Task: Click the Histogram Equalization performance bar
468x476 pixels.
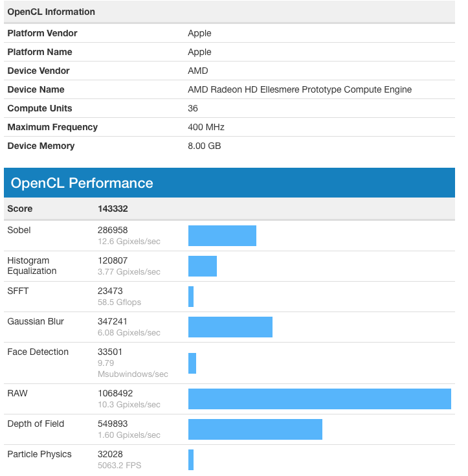Action: [203, 266]
